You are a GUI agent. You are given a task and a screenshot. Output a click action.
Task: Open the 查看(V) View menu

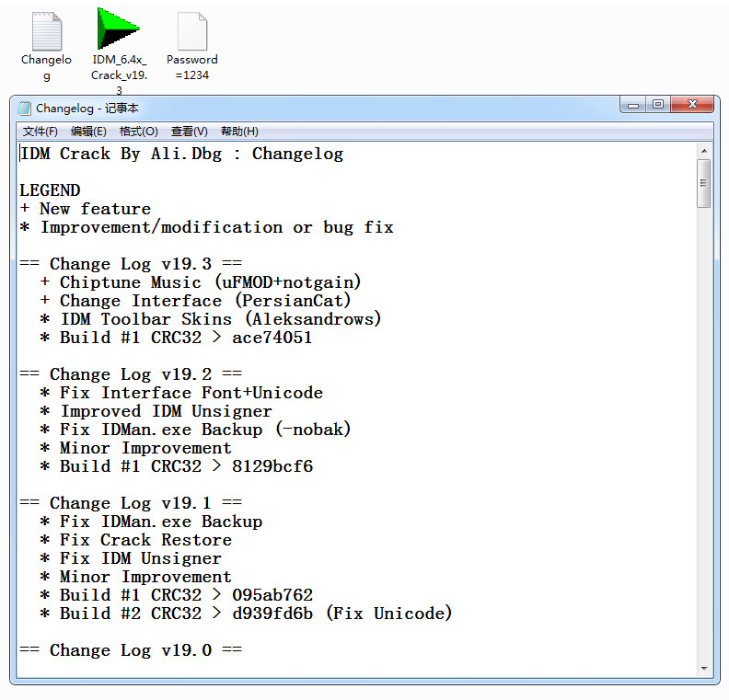190,132
